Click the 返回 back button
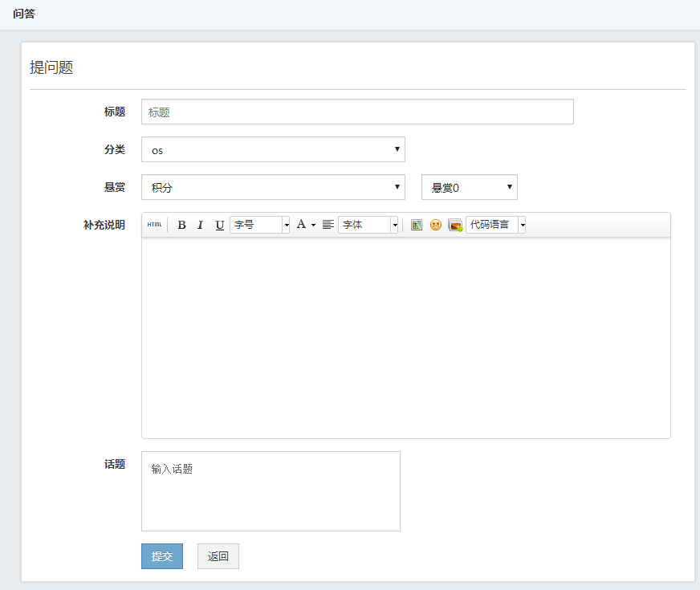Viewport: 700px width, 590px height. coord(218,556)
